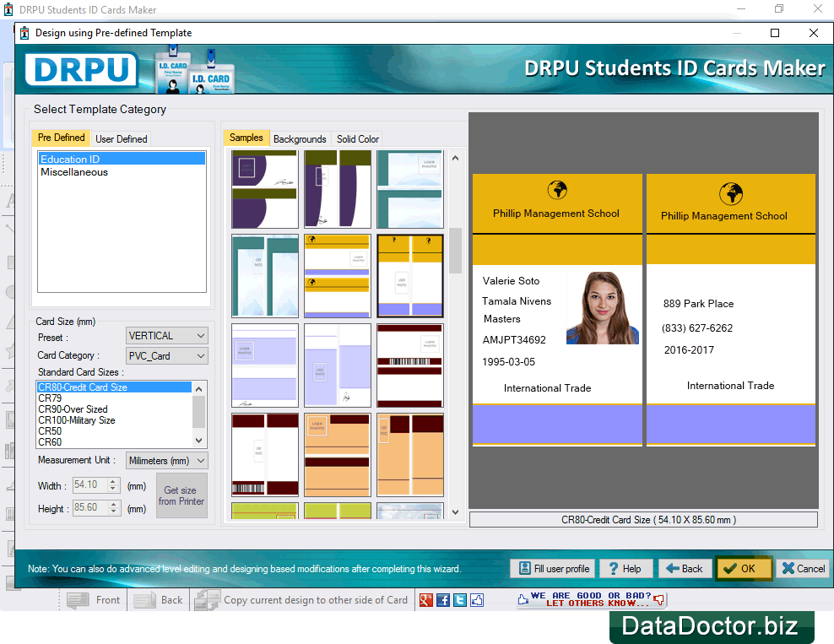This screenshot has height=644, width=834.
Task: Click the back card preview showing 889 Park Place
Action: tap(731, 310)
